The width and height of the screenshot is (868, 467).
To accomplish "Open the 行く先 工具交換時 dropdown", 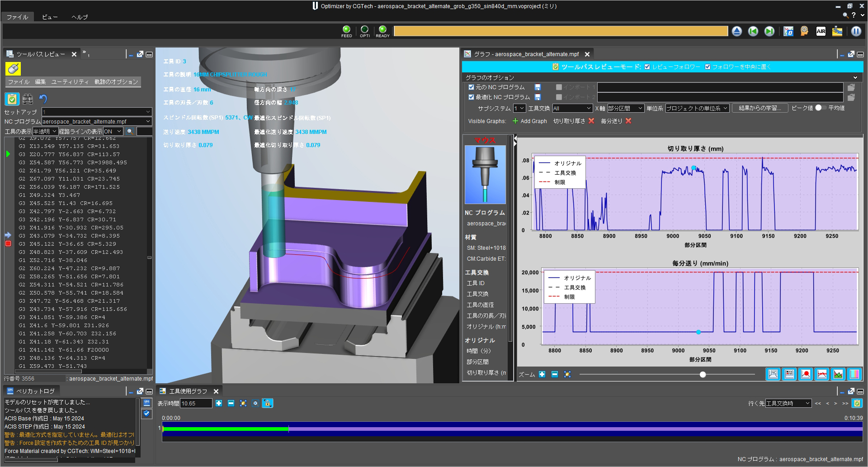I will [788, 403].
